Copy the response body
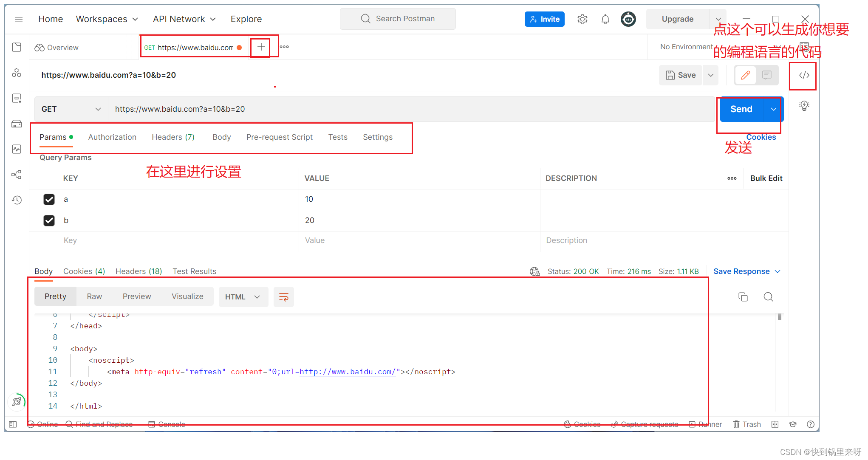This screenshot has width=868, height=460. coord(743,297)
